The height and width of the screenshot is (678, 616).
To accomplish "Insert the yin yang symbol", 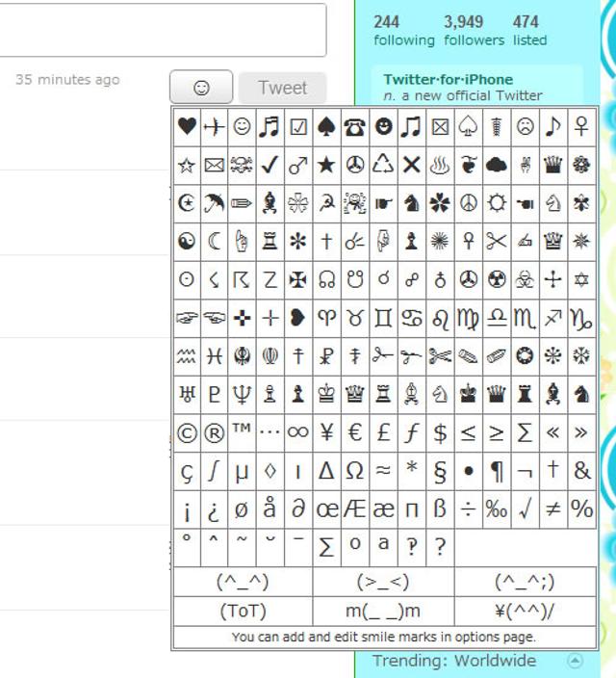I will pos(187,242).
